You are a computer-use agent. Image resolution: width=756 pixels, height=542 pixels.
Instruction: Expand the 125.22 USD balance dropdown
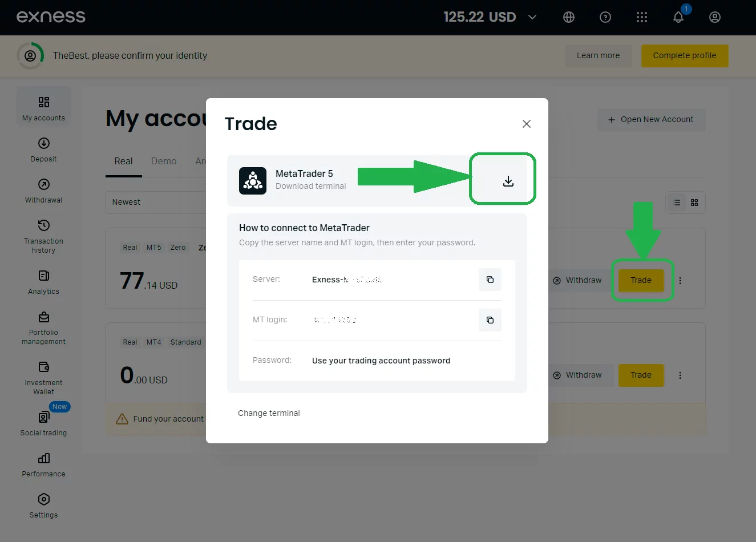pos(532,17)
